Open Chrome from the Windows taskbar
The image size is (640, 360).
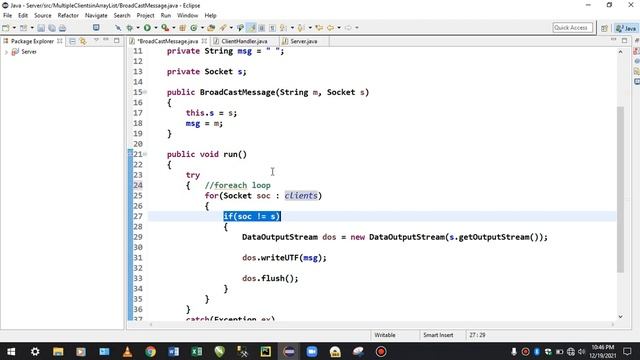[x=151, y=351]
